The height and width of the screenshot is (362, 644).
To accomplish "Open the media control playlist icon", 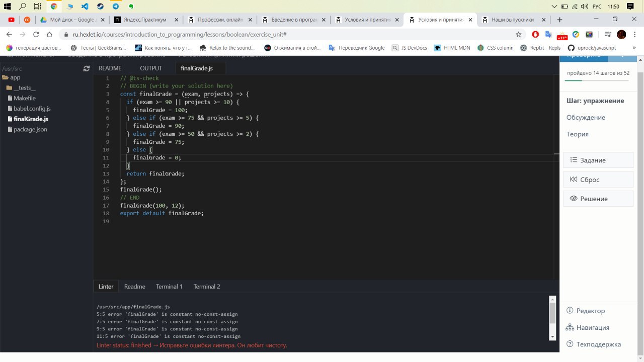I will pos(608,34).
